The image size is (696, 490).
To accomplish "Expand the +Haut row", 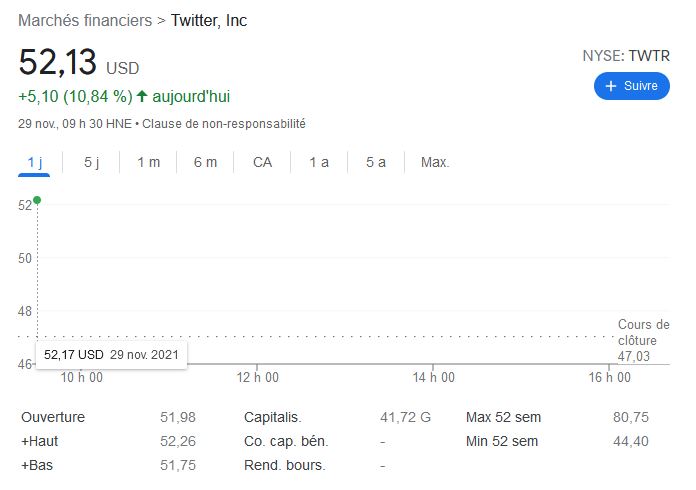I will (x=39, y=441).
